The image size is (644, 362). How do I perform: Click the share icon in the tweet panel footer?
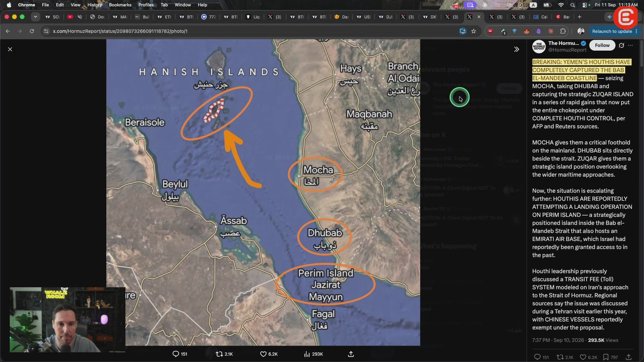(629, 357)
